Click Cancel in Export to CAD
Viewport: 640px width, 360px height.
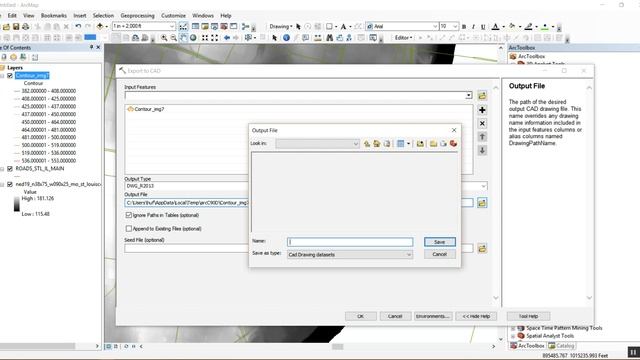(x=395, y=316)
